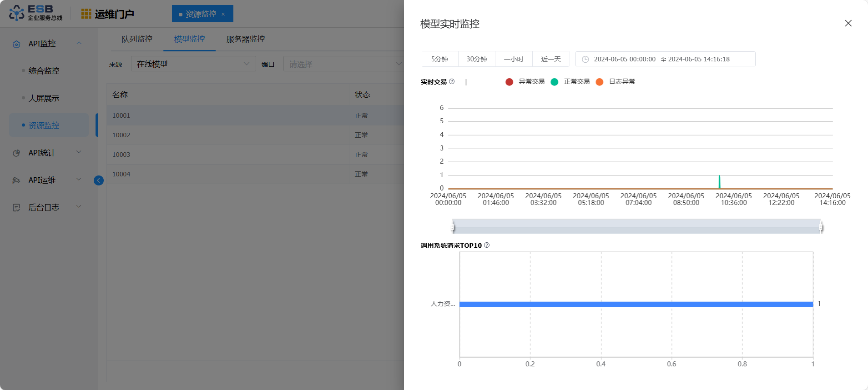Click help icon beside 调用系统请求TOP10
This screenshot has width=868, height=390.
tap(487, 245)
